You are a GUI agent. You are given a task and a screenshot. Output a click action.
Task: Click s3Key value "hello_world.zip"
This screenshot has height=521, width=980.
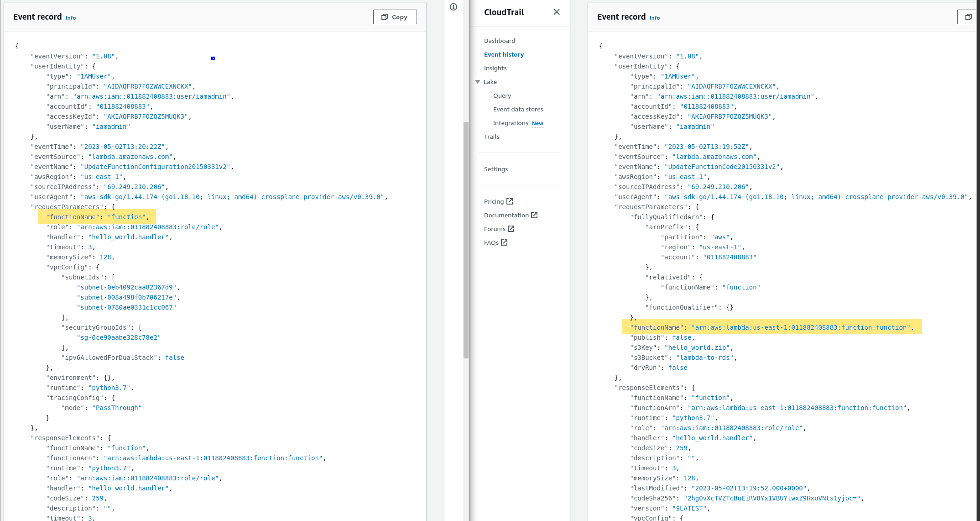coord(697,347)
